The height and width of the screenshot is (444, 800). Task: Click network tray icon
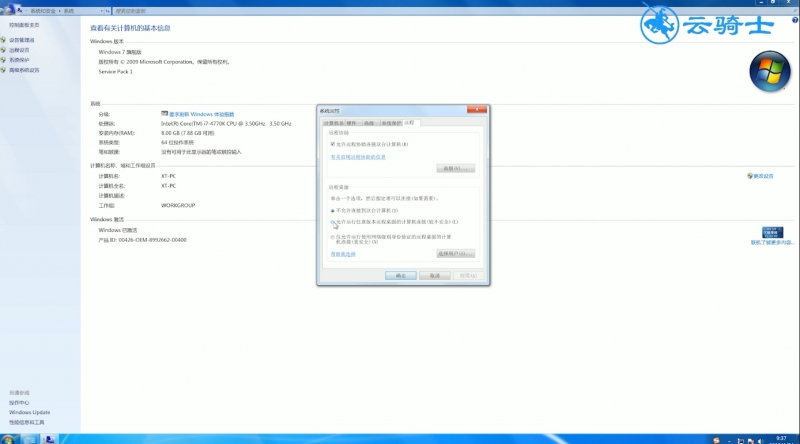click(x=741, y=441)
